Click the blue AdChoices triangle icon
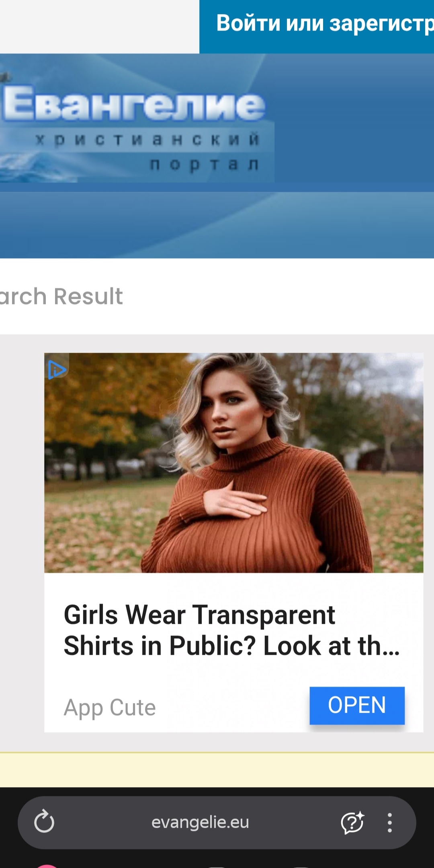The height and width of the screenshot is (868, 434). (57, 369)
